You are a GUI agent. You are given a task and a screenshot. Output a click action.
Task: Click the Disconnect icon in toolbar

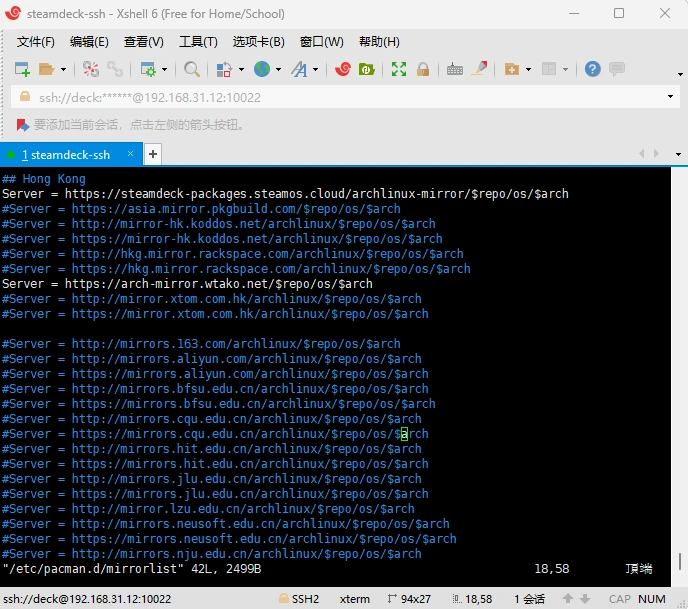pyautogui.click(x=91, y=69)
